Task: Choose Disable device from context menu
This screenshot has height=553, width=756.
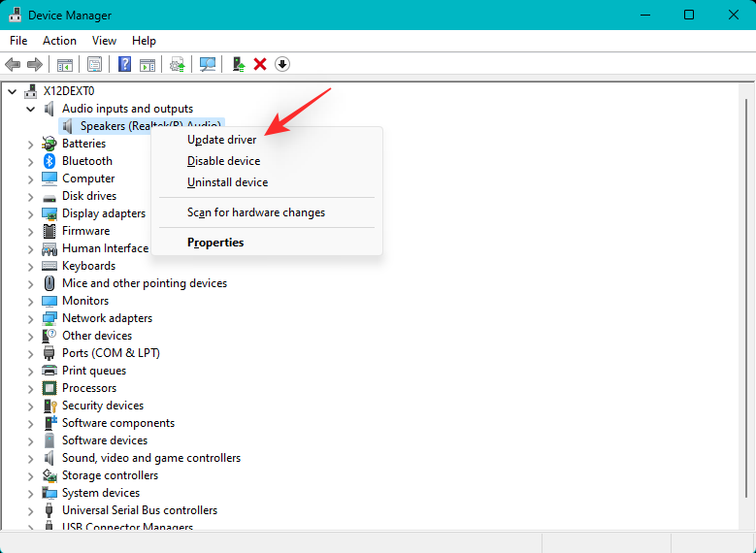Action: coord(267,161)
